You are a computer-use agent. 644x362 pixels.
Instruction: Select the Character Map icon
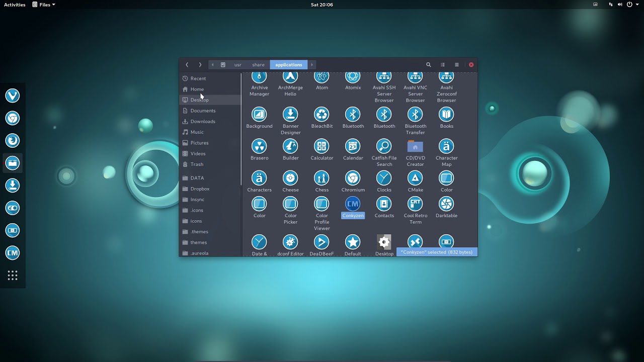(x=446, y=146)
